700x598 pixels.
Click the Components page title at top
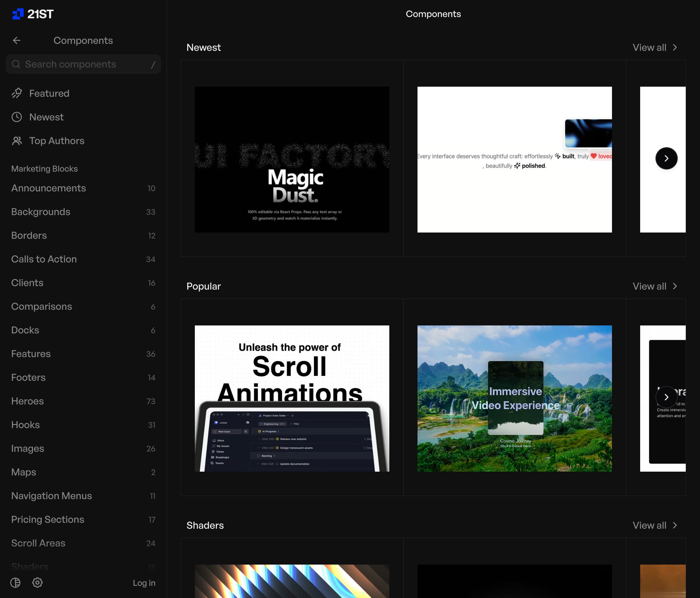pyautogui.click(x=433, y=14)
